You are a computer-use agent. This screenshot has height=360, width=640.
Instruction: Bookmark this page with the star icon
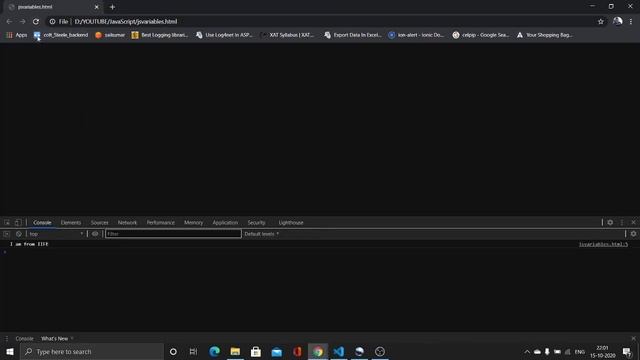pos(600,22)
